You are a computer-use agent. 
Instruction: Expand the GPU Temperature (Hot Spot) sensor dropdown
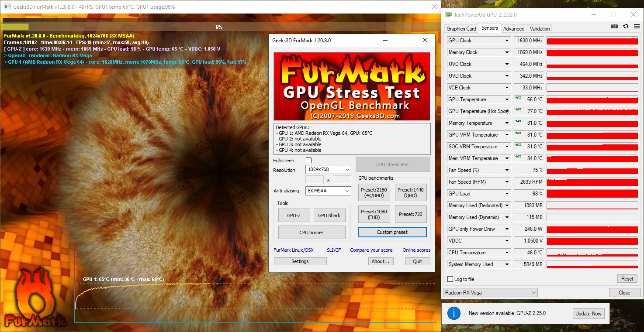(x=507, y=111)
